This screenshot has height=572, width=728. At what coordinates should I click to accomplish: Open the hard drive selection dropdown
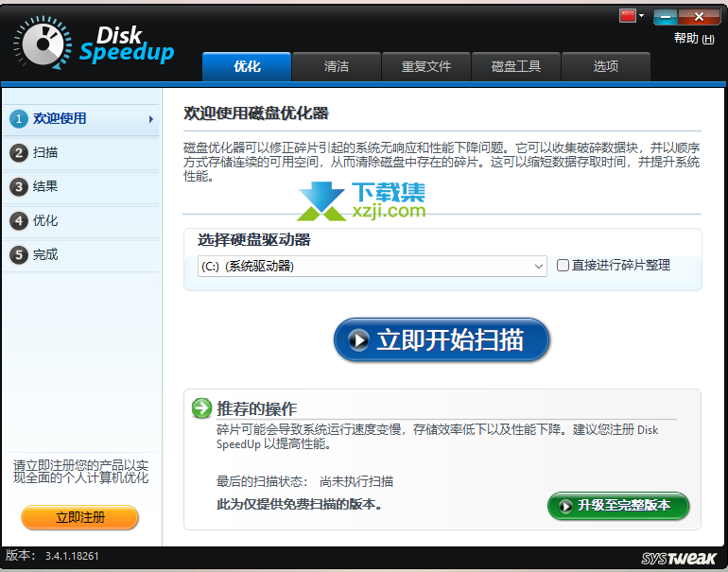(x=373, y=267)
